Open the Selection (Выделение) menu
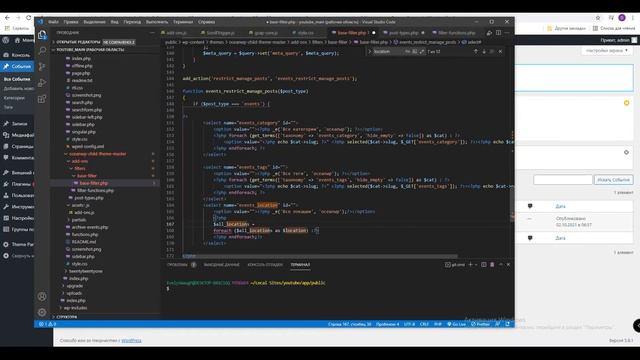 click(94, 22)
